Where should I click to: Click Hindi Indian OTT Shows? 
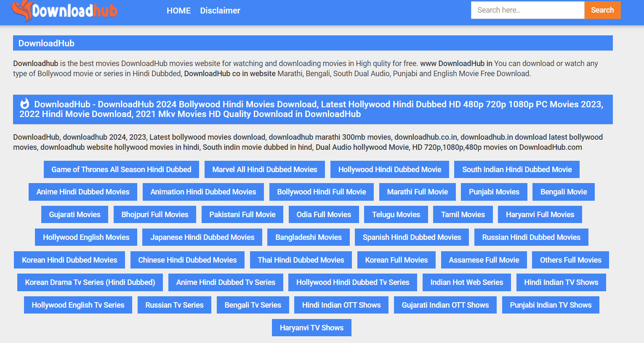341,305
